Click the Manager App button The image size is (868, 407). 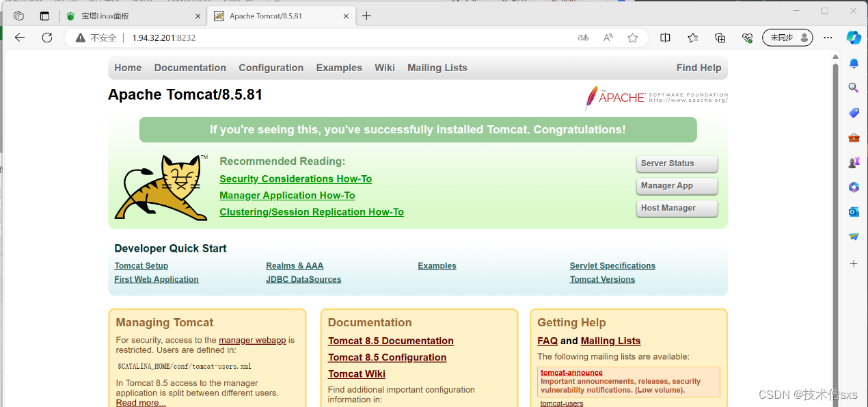677,186
